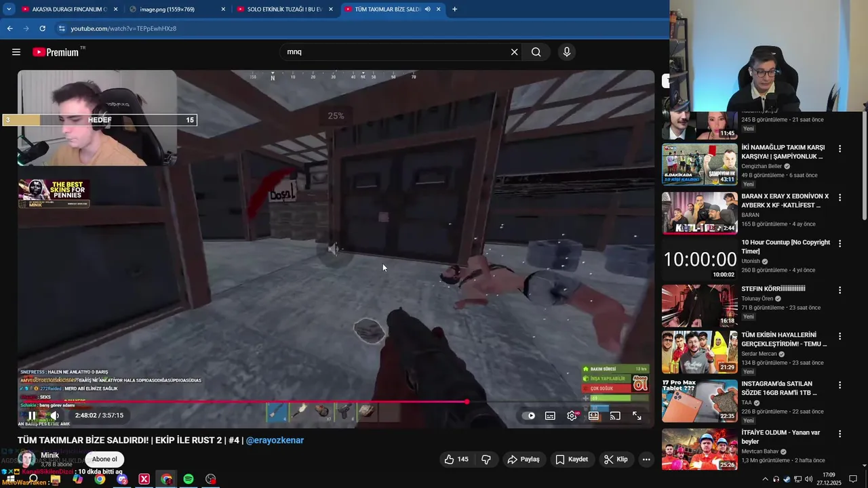Open more actions ellipsis below the video
Viewport: 868px width, 488px height.
pos(646,460)
